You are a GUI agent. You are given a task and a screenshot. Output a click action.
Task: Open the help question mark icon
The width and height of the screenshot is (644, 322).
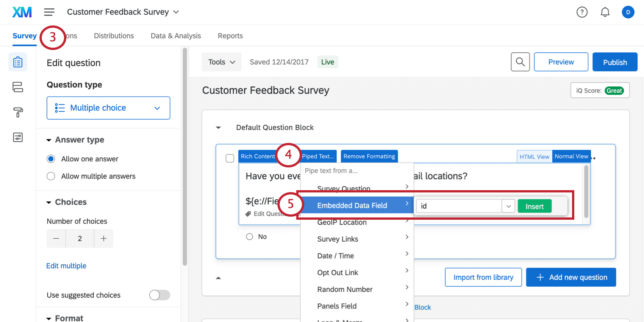(x=582, y=12)
